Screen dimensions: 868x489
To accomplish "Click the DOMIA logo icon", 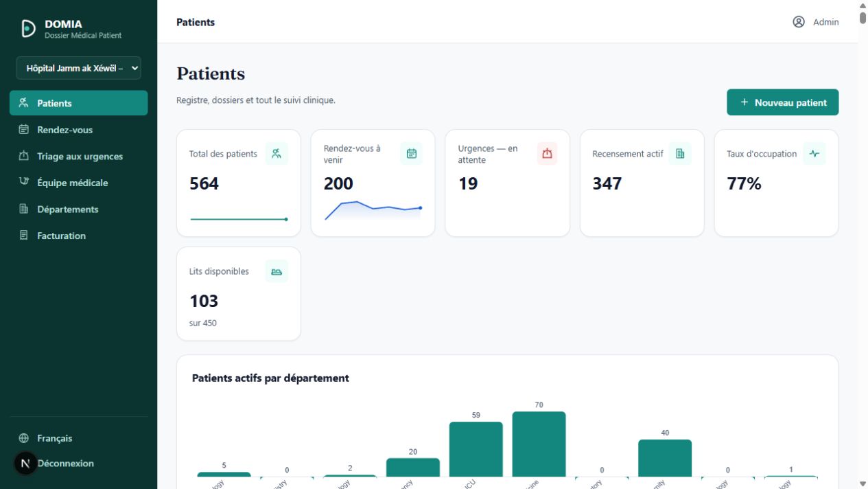I will click(x=28, y=28).
